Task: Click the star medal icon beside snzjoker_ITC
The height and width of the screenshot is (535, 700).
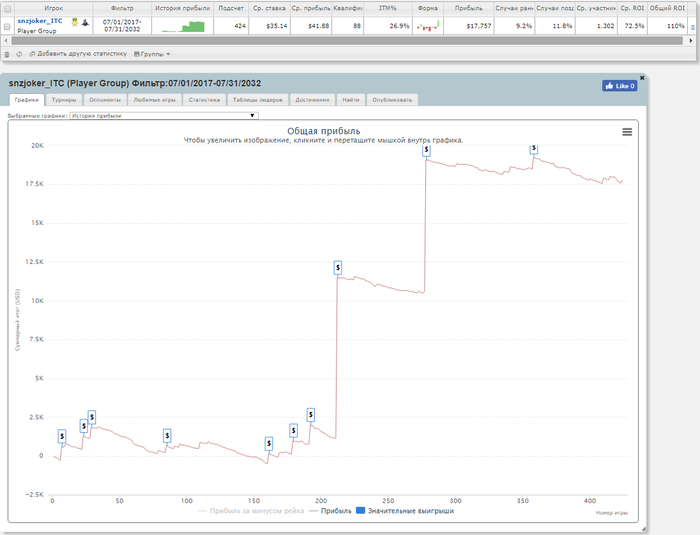Action: (x=75, y=22)
